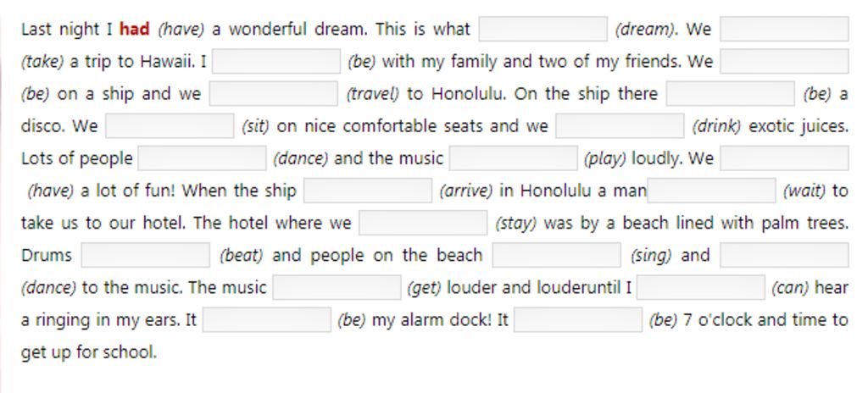The width and height of the screenshot is (868, 393).
Task: Click the blank after '(sing) and'
Action: coord(784,255)
